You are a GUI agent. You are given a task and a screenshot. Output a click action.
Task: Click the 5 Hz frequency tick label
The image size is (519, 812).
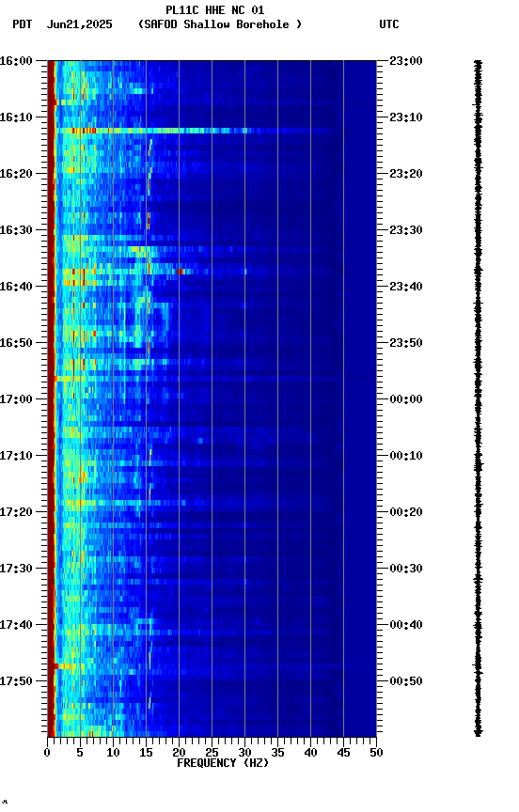tap(80, 753)
